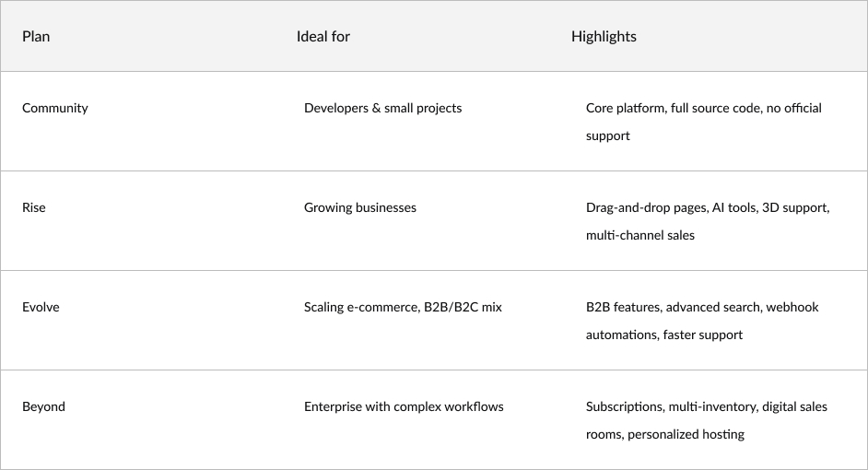Image resolution: width=868 pixels, height=470 pixels.
Task: Click Scaling e-commerce, B2B/B2C mix text
Action: click(403, 307)
